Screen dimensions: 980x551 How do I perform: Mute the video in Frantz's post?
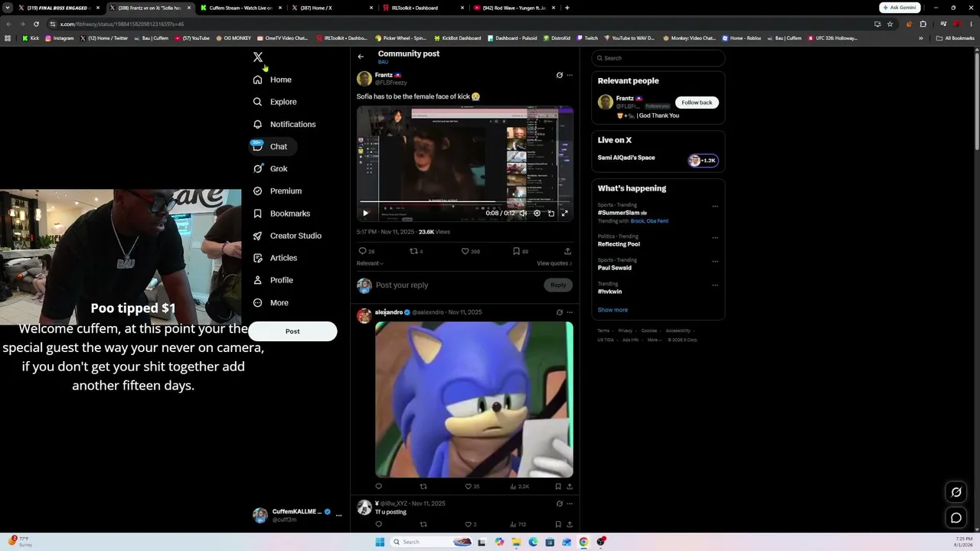(523, 214)
